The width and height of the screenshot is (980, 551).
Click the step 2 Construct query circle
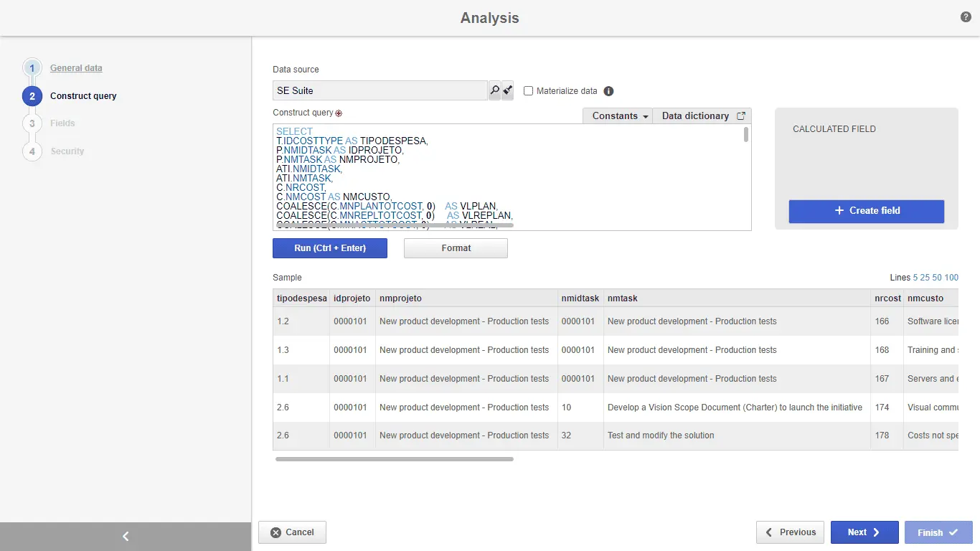(x=32, y=96)
